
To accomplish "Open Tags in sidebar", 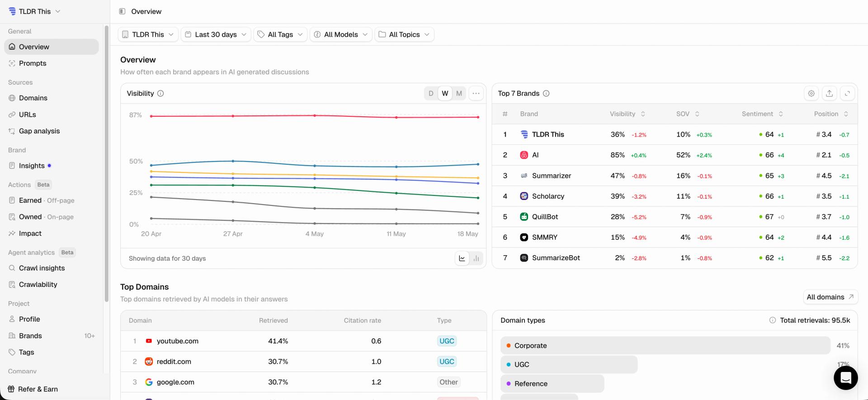I will 52,352.
